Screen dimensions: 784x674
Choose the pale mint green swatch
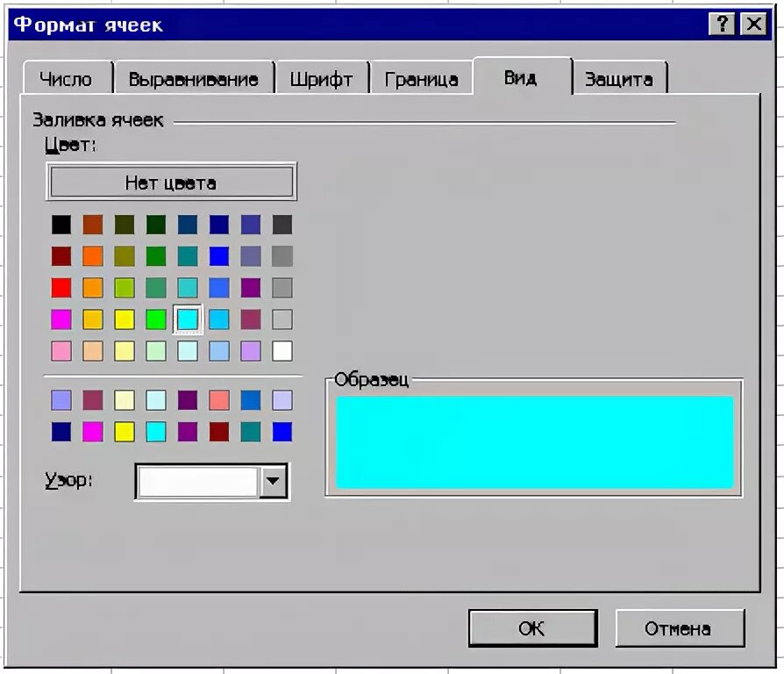[x=156, y=351]
